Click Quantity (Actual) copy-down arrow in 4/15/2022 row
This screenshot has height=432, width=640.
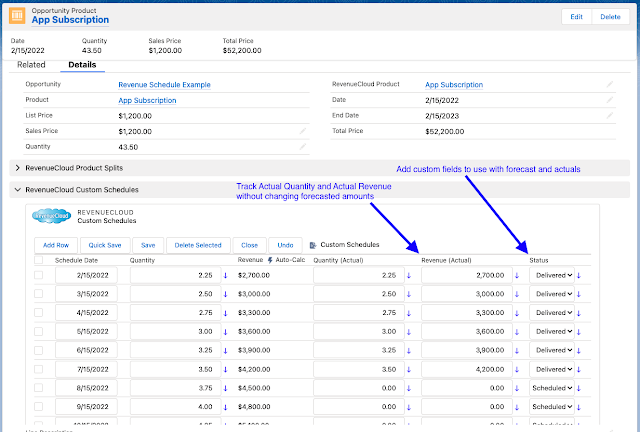pos(409,313)
